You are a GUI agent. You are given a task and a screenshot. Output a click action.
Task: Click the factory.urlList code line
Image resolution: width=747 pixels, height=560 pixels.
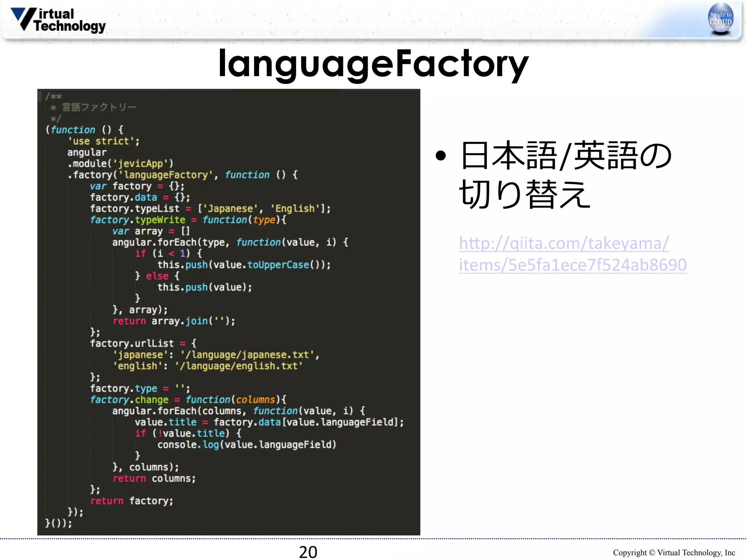pos(143,343)
